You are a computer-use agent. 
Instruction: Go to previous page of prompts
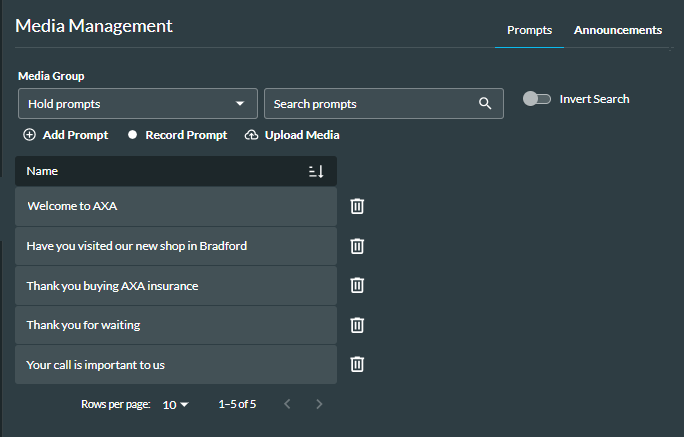pos(287,405)
